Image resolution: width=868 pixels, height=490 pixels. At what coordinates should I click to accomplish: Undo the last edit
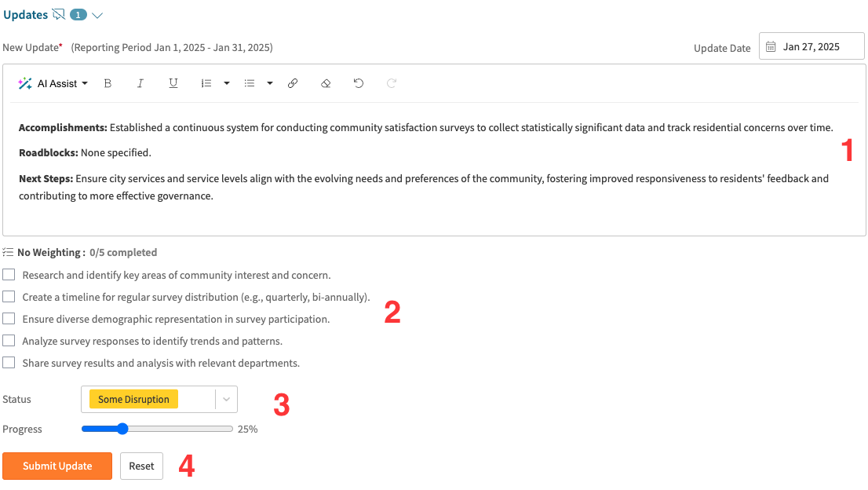[359, 83]
